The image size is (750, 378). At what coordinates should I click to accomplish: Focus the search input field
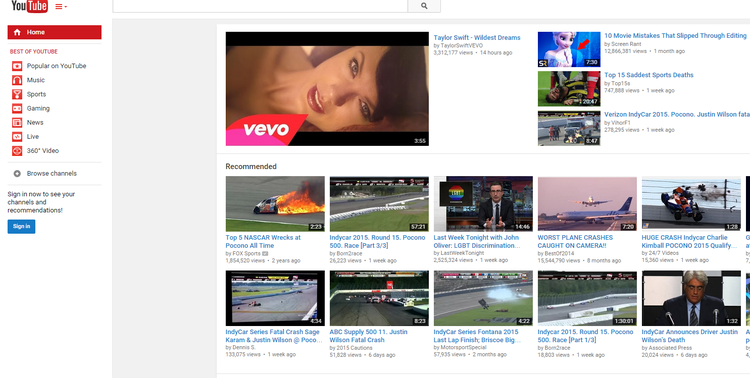260,6
